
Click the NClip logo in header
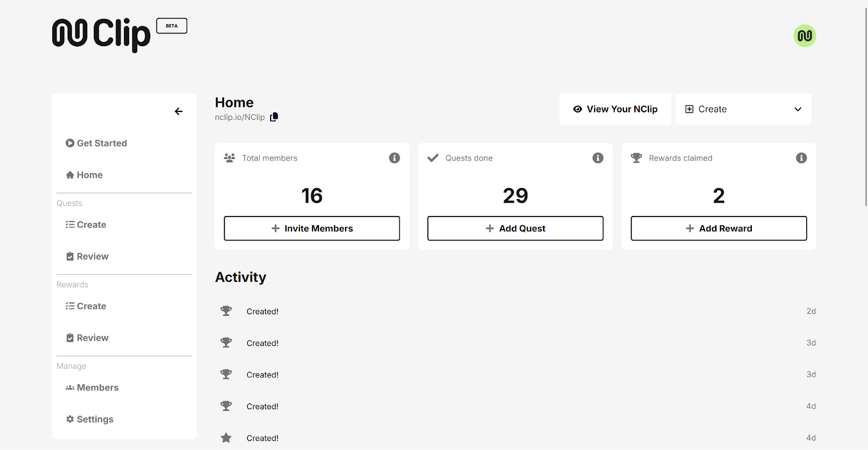tap(101, 35)
